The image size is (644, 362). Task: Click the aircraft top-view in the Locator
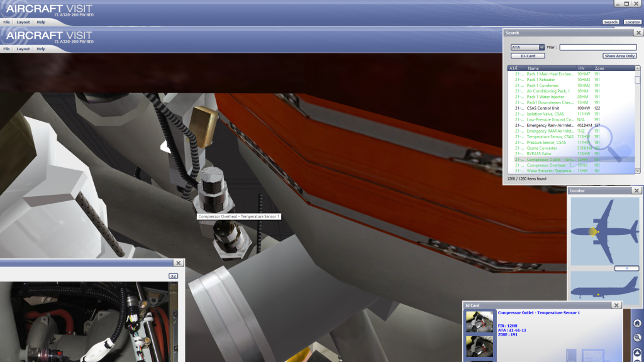tap(604, 231)
